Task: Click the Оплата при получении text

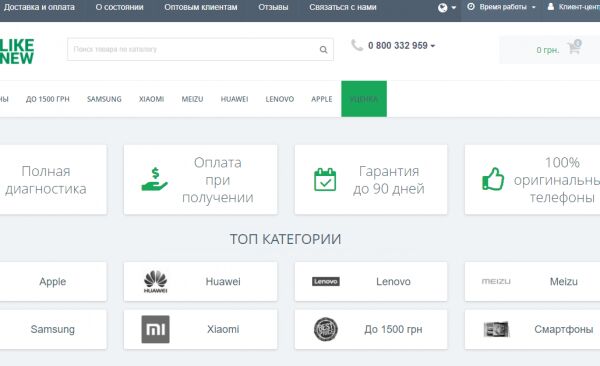Action: coord(217,180)
